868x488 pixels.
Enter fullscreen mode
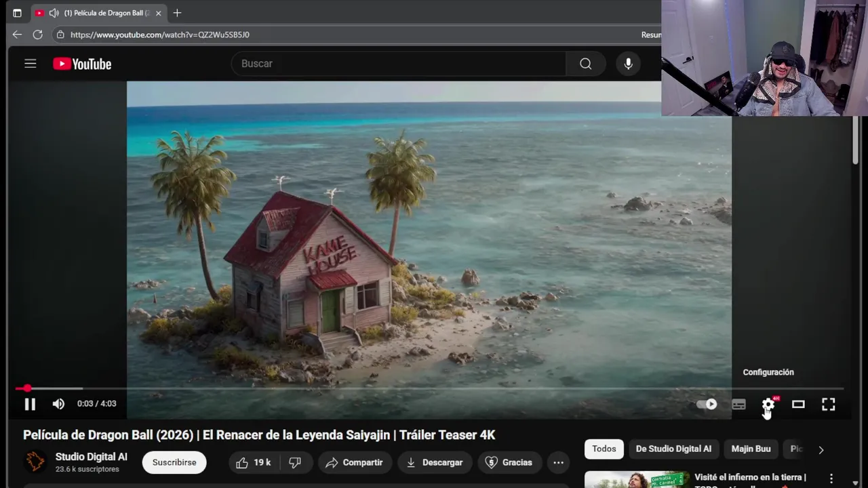click(829, 405)
